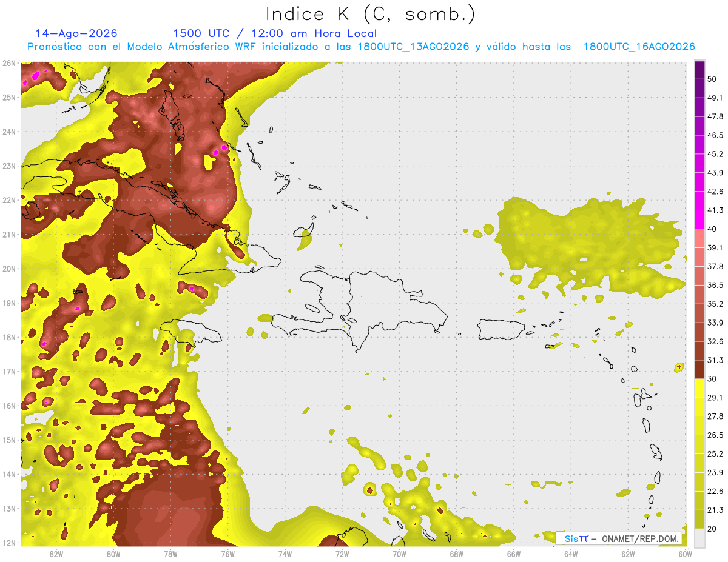The width and height of the screenshot is (728, 562).
Task: Click the "60W" longitude axis label
Action: tap(685, 554)
